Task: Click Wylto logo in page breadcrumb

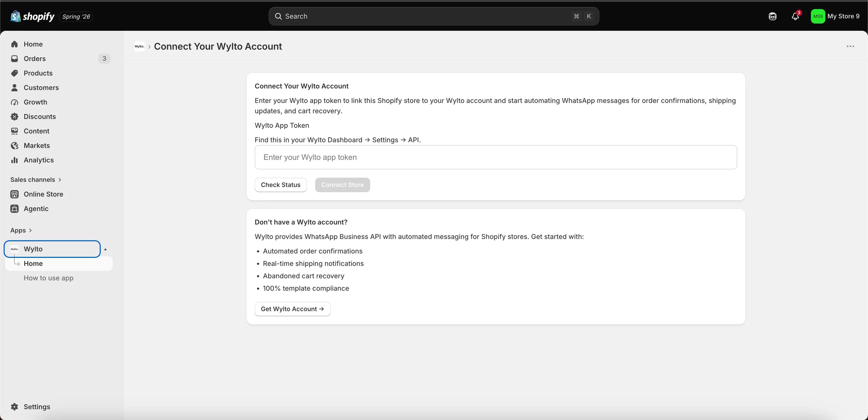Action: (139, 47)
